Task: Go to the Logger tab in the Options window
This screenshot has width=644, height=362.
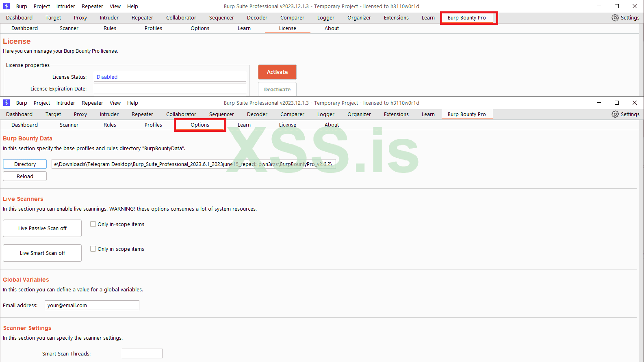Action: (326, 114)
